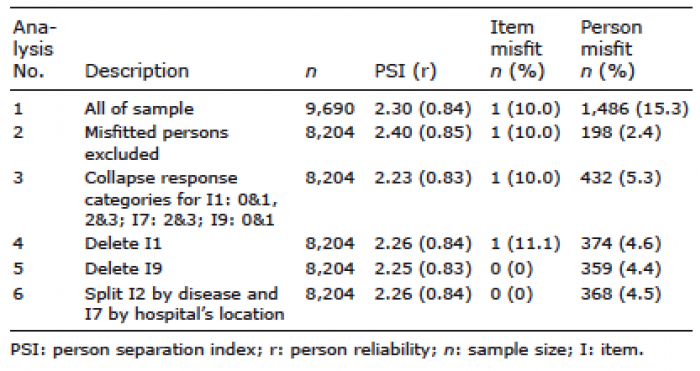700x371 pixels.
Task: Select item misfit value 1 (11.1)
Action: [x=525, y=244]
